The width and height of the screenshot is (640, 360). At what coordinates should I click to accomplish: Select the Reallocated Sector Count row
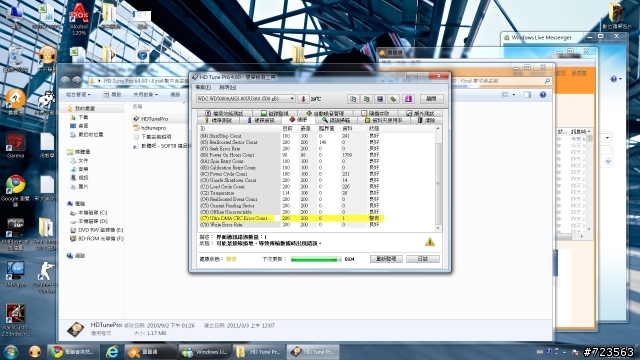(x=291, y=142)
